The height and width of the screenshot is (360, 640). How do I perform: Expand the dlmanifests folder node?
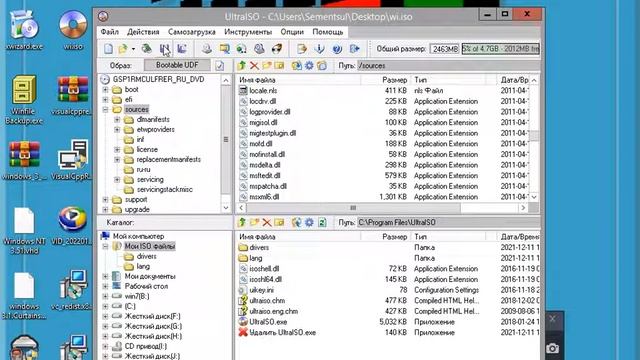click(117, 120)
